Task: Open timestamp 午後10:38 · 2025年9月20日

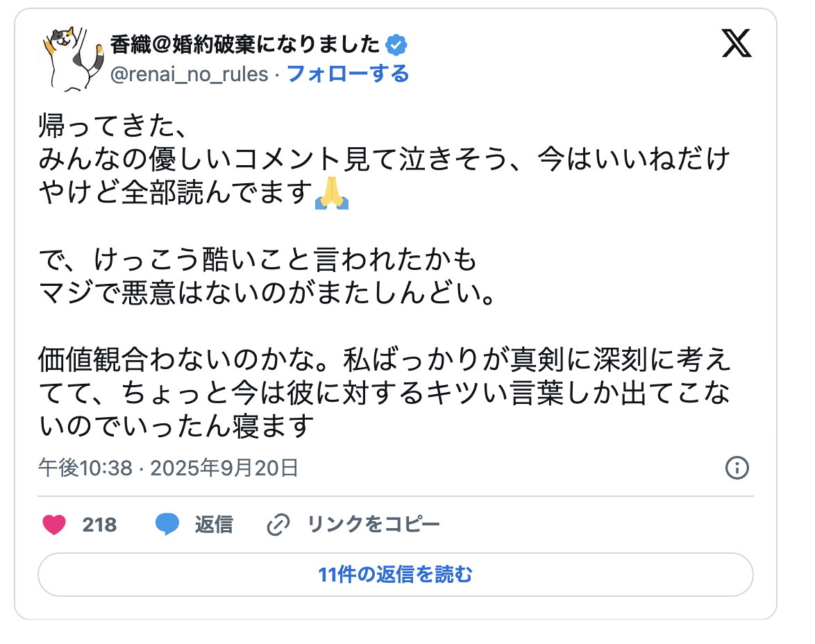Action: pyautogui.click(x=168, y=468)
